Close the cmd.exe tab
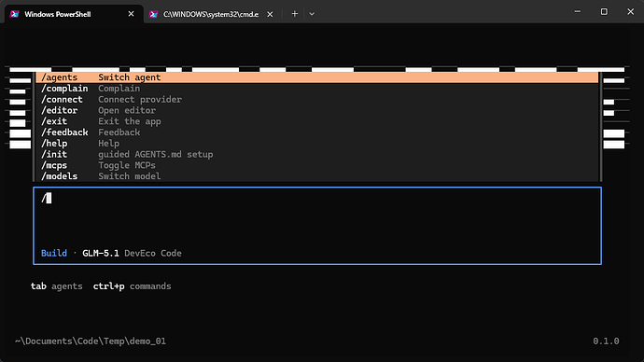 (270, 14)
